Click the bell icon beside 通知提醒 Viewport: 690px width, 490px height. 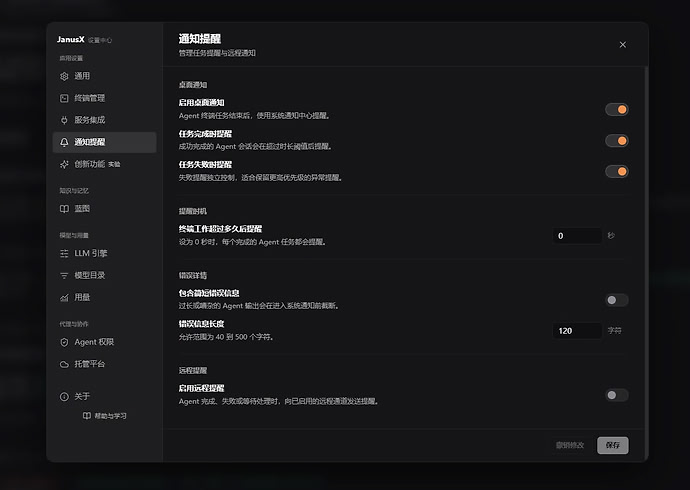click(x=64, y=142)
